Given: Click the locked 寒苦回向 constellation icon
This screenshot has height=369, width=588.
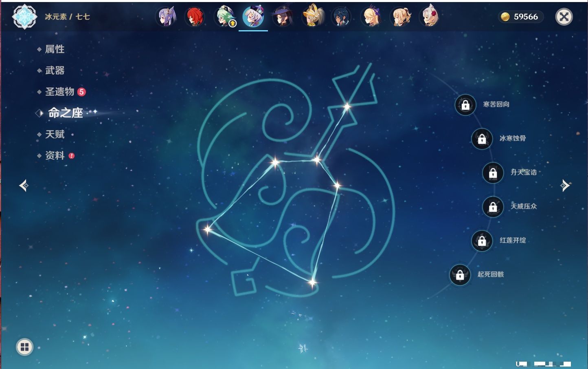Looking at the screenshot, I should pyautogui.click(x=465, y=105).
